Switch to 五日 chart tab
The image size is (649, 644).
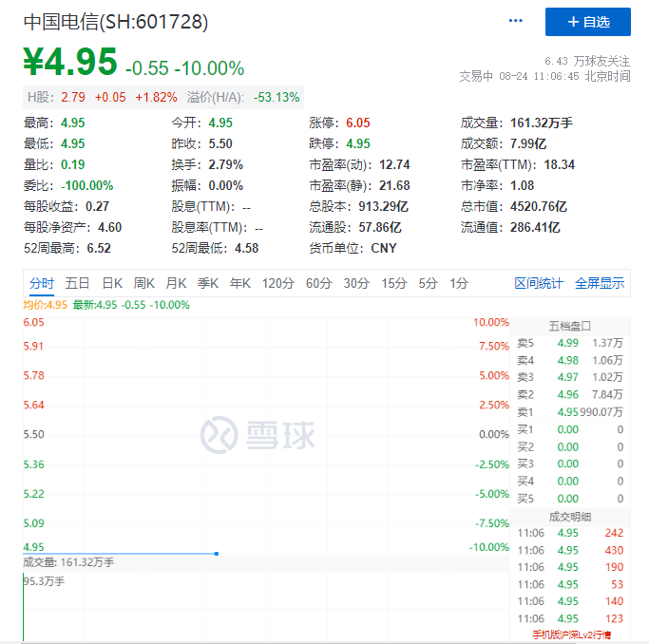[x=77, y=283]
